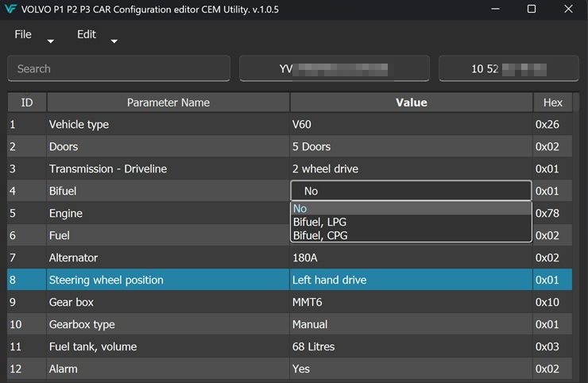Sort by the ID column header
The image size is (588, 383).
(27, 103)
